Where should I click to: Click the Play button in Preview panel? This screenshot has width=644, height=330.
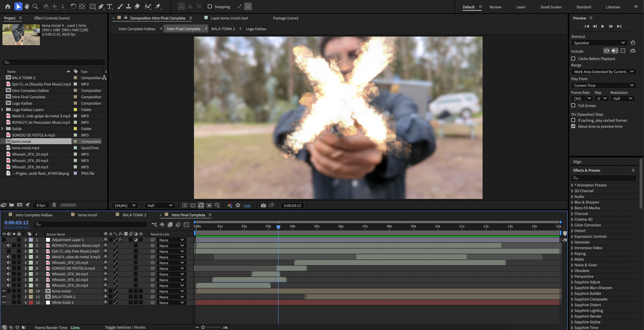603,26
